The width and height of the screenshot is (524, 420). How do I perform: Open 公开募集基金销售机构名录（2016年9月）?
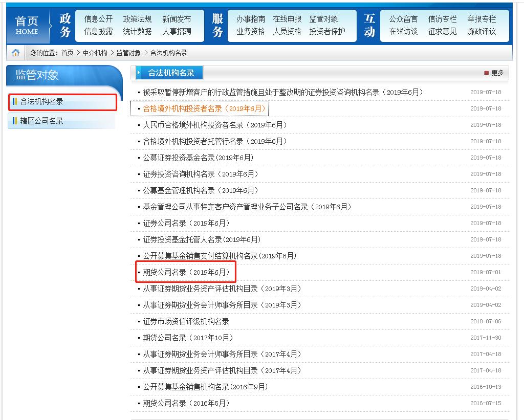click(x=204, y=387)
